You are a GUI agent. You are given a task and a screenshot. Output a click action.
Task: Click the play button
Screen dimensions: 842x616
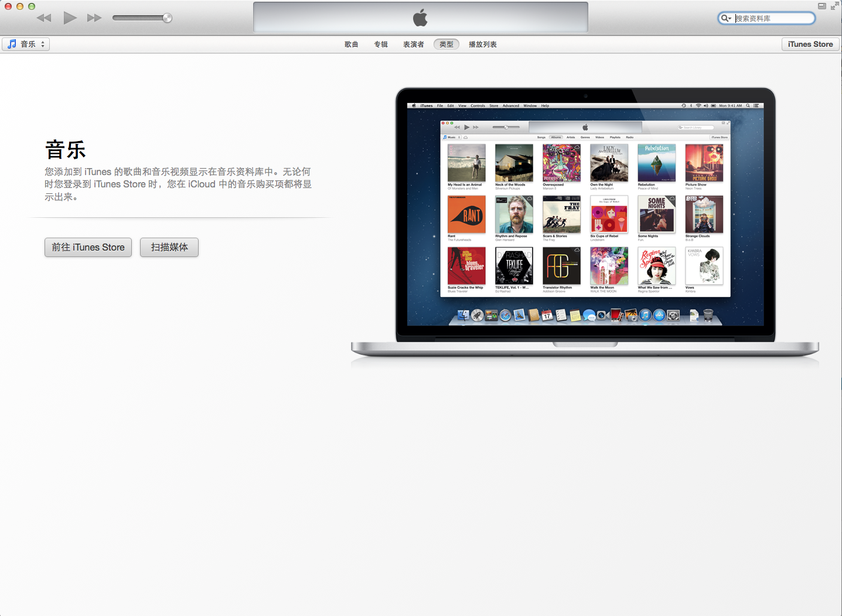[70, 18]
